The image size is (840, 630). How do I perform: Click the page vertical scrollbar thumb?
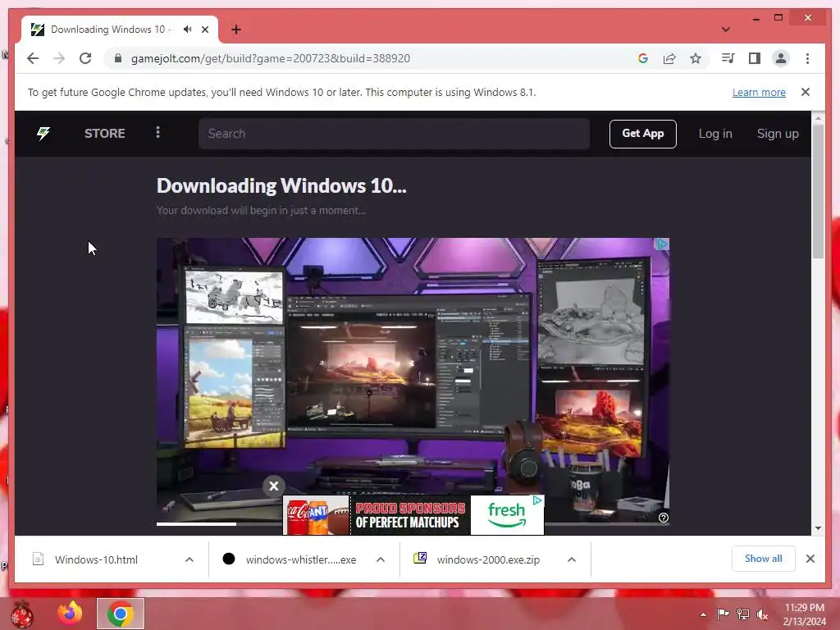point(818,190)
